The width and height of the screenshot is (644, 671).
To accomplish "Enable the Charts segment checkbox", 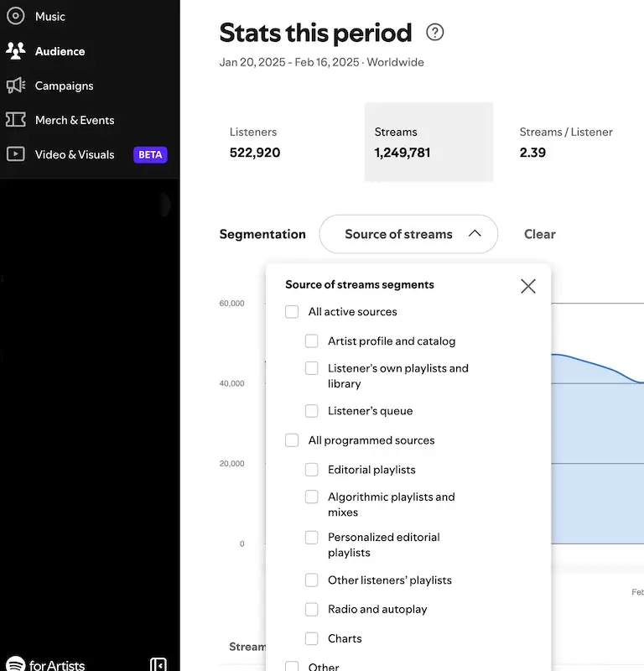I will point(311,638).
